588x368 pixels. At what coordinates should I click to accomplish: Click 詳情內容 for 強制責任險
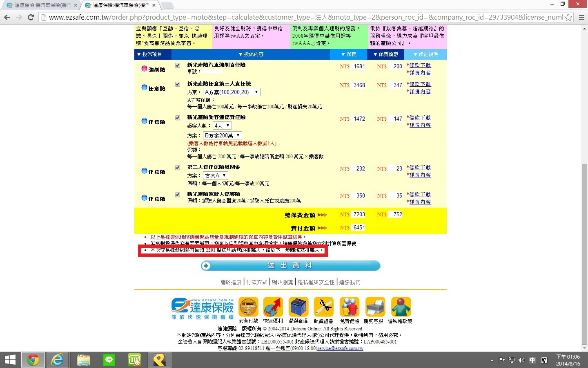420,73
